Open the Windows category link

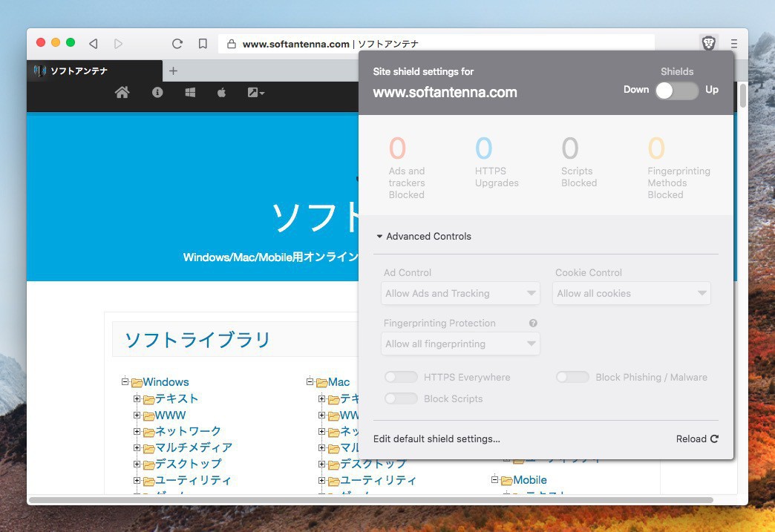pos(166,382)
